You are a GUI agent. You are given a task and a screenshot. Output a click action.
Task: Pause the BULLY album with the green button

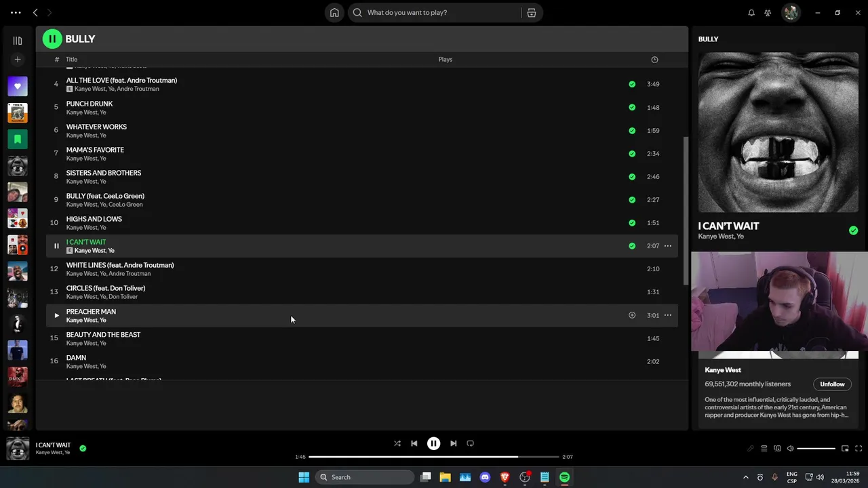[52, 39]
